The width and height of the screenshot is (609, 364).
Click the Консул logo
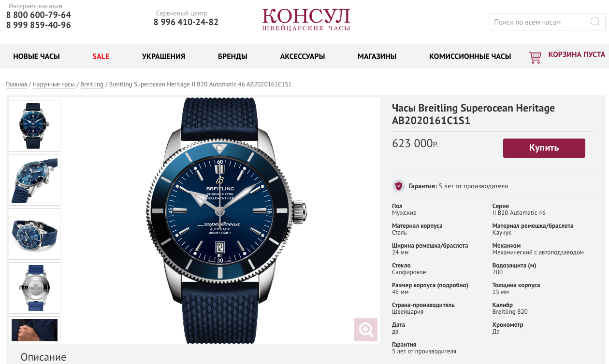click(306, 19)
